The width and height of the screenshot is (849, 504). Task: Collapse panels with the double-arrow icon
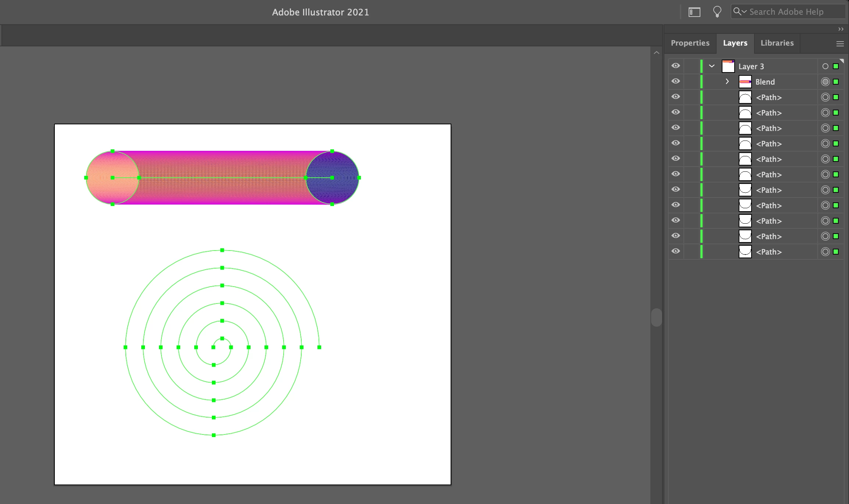point(841,29)
